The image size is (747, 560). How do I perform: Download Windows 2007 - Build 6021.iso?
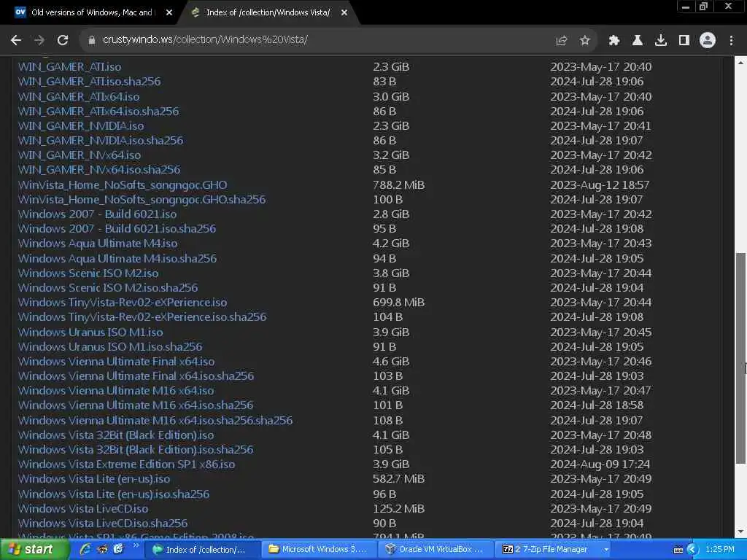click(98, 214)
